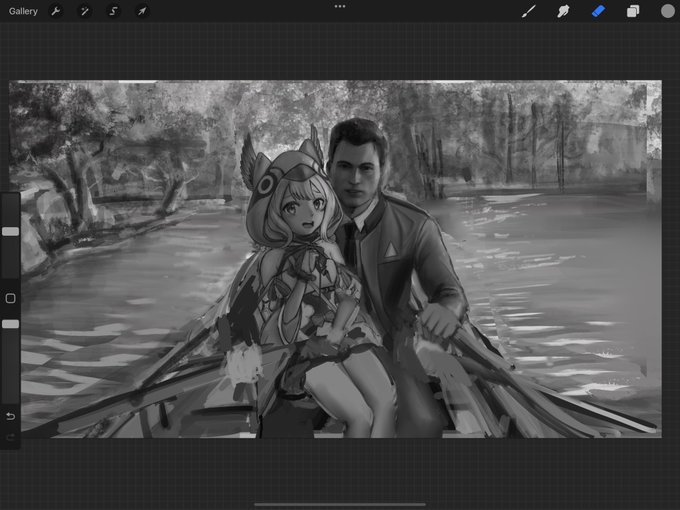Redo the last undone stroke
The height and width of the screenshot is (510, 680).
point(10,438)
